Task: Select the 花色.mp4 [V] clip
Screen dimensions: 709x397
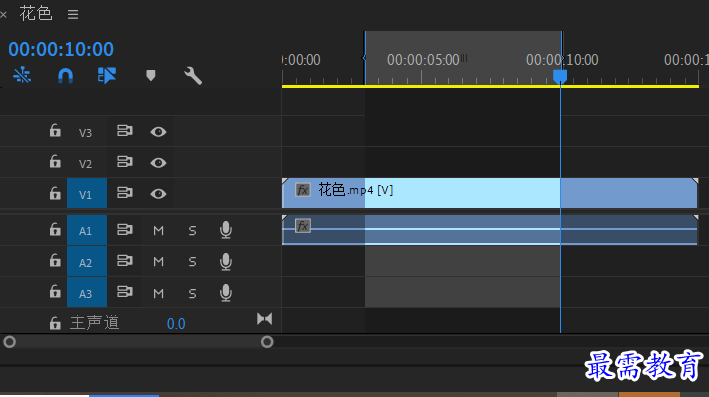Action: point(490,193)
